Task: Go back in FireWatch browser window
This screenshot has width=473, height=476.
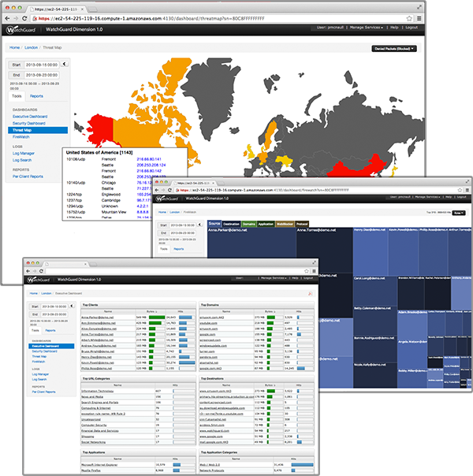Action: (x=157, y=190)
